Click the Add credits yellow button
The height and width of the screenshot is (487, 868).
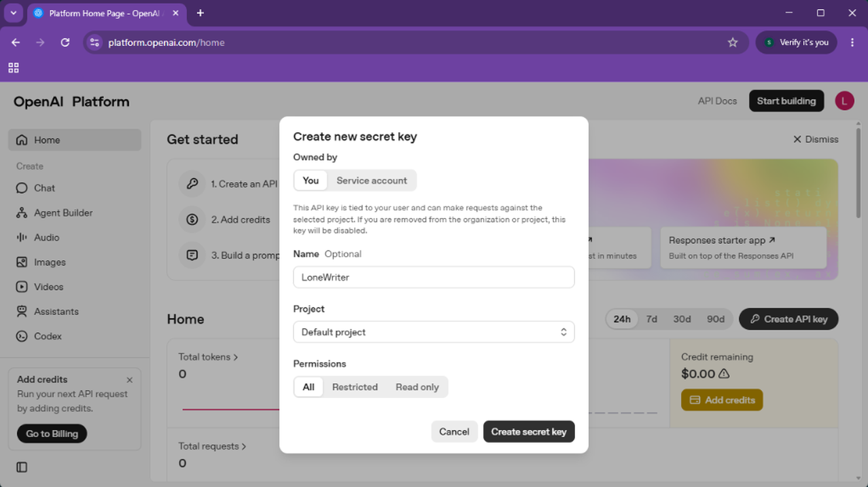point(722,400)
